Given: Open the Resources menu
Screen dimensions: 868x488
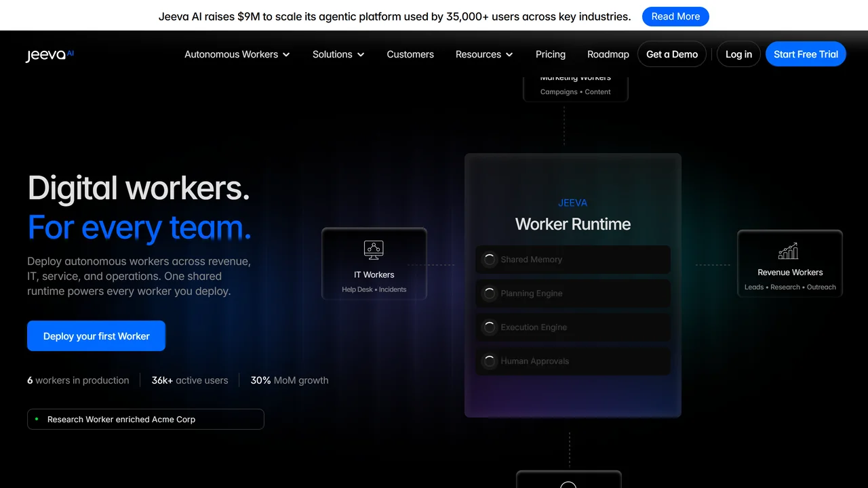Looking at the screenshot, I should click(485, 54).
